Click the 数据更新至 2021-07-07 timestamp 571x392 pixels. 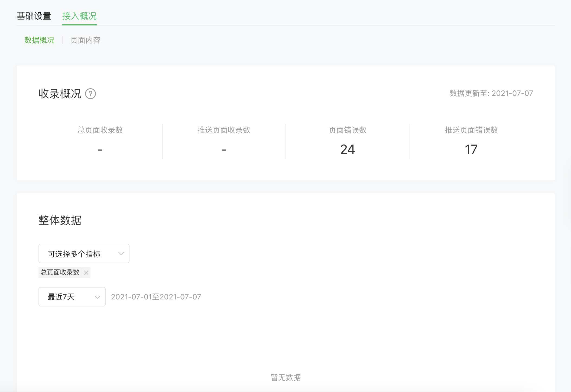pyautogui.click(x=491, y=93)
